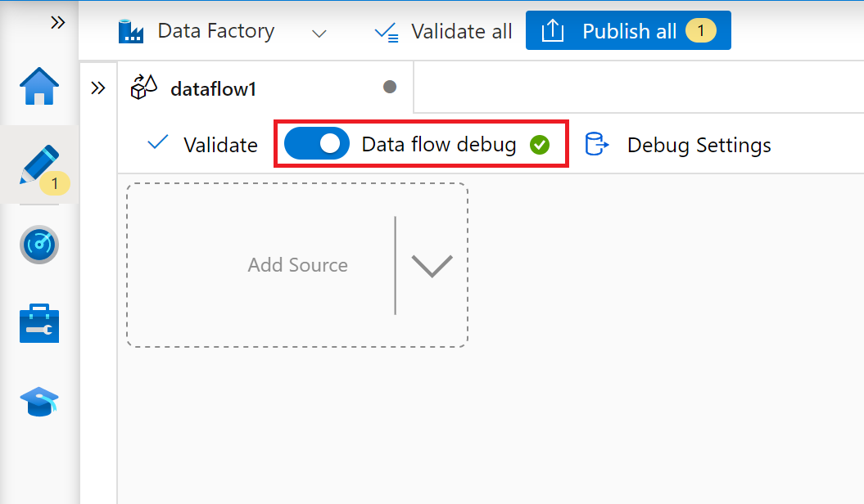Open Debug Settings

click(x=699, y=145)
